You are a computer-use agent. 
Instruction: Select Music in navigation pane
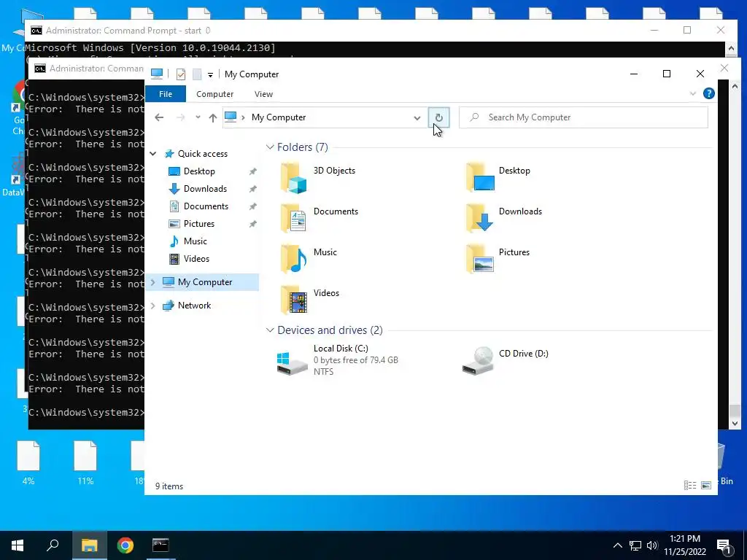pos(196,241)
